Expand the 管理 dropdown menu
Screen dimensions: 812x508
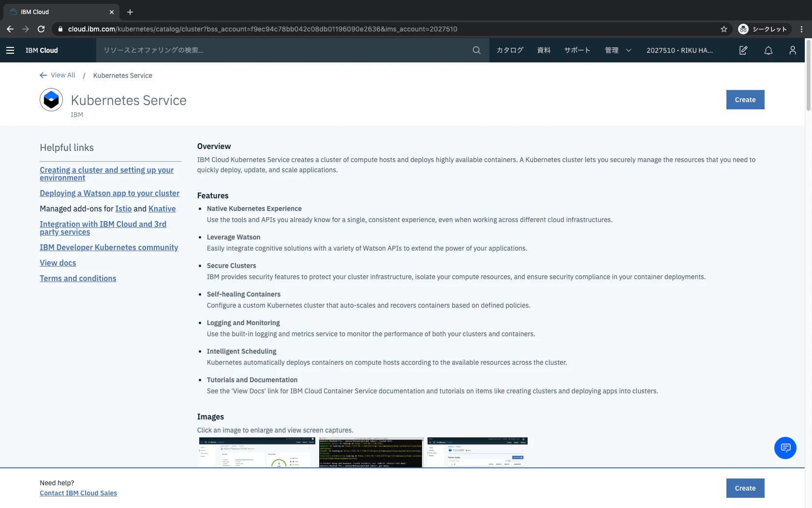pos(619,50)
